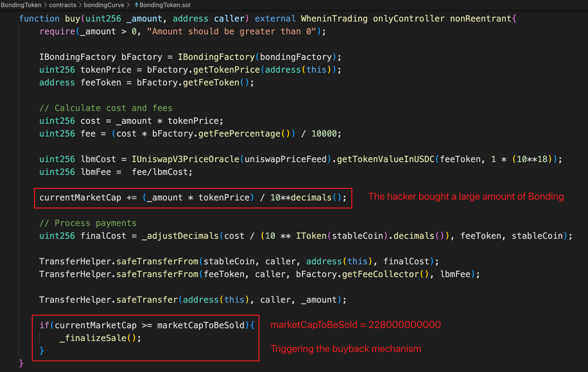Image resolution: width=588 pixels, height=372 pixels.
Task: Select the BondingToken root breadcrumb folder
Action: tap(21, 5)
